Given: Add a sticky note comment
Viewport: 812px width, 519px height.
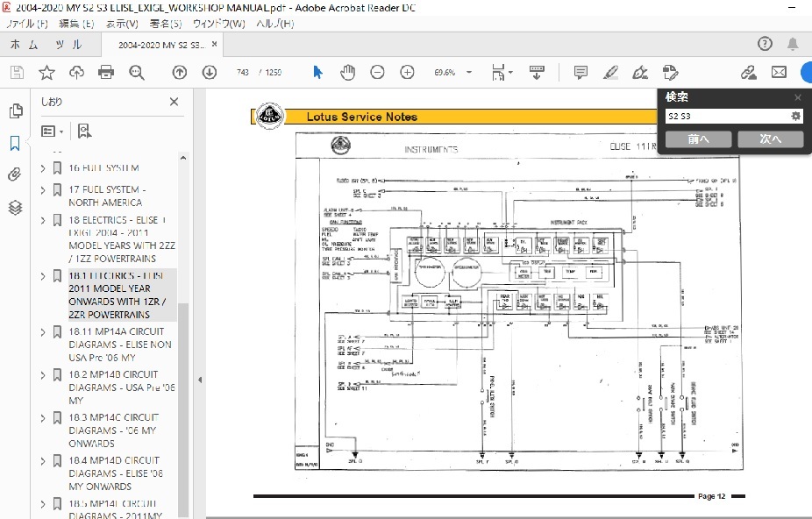Looking at the screenshot, I should point(581,73).
